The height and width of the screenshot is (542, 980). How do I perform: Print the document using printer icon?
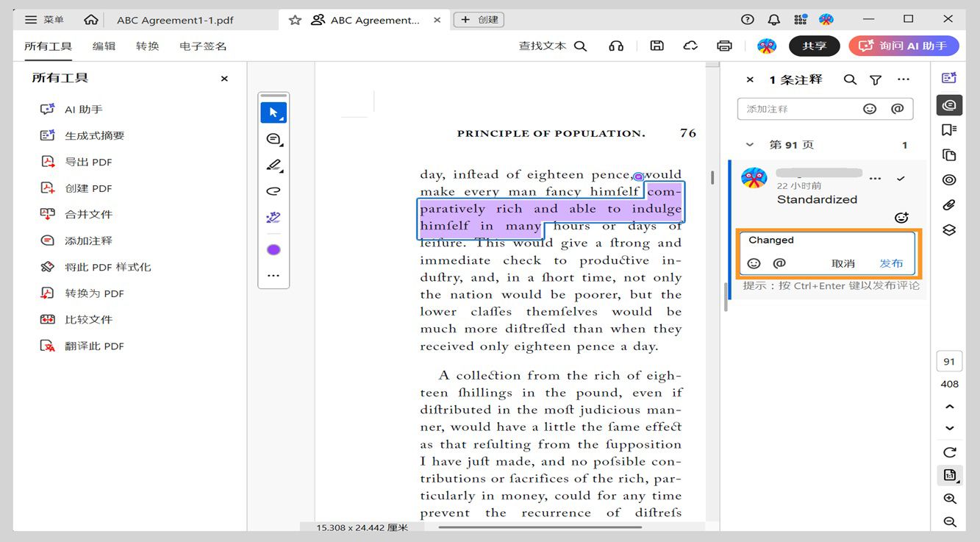[724, 46]
